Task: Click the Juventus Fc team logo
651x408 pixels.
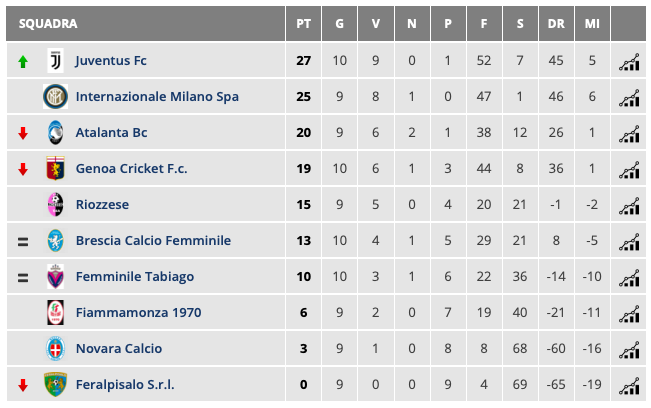Action: tap(55, 61)
